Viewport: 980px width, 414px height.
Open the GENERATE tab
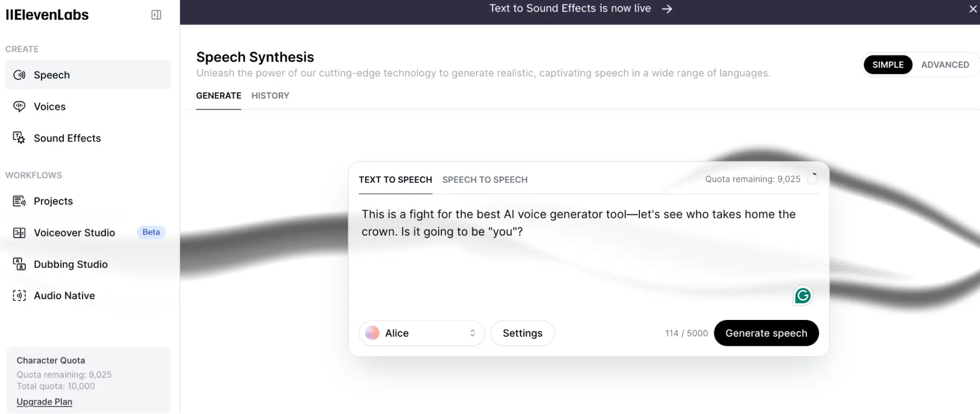click(x=219, y=96)
